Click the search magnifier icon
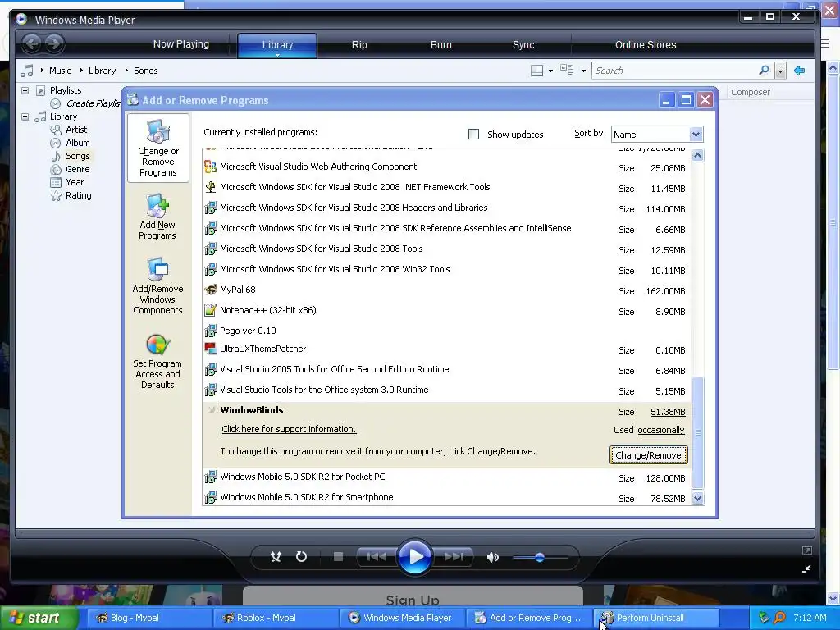The image size is (840, 630). (x=764, y=71)
